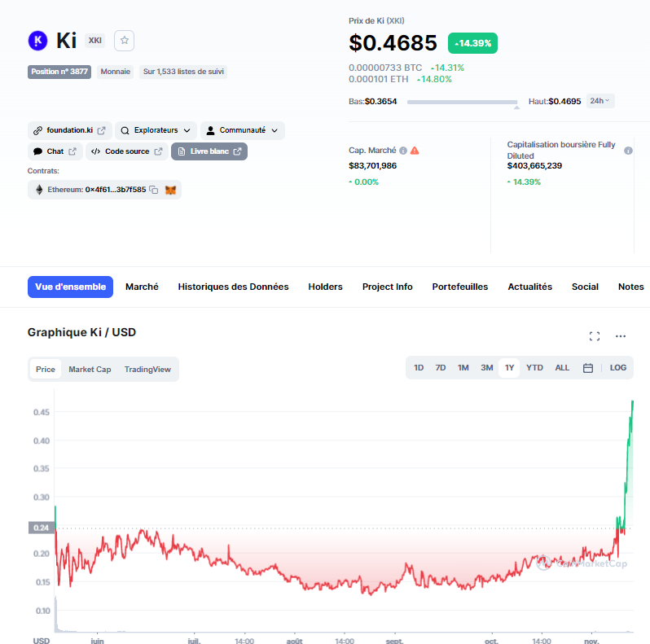650x644 pixels.
Task: Open the Livre blanc whitepaper
Action: coord(209,151)
